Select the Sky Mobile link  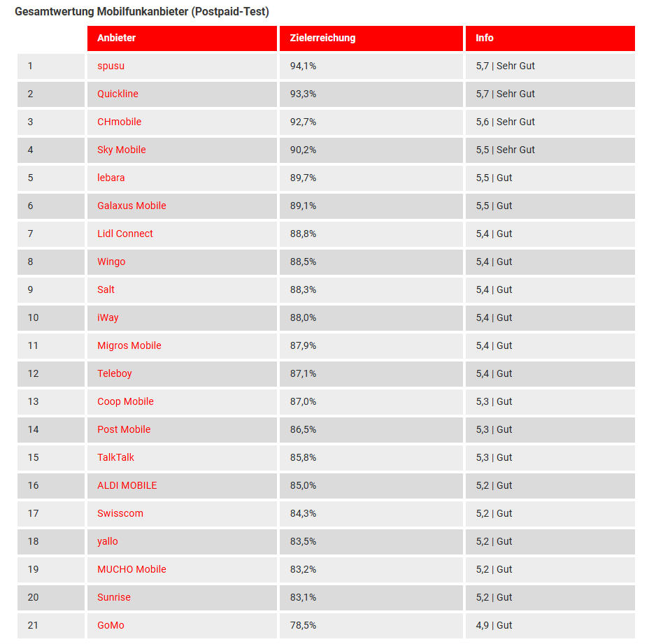[121, 150]
